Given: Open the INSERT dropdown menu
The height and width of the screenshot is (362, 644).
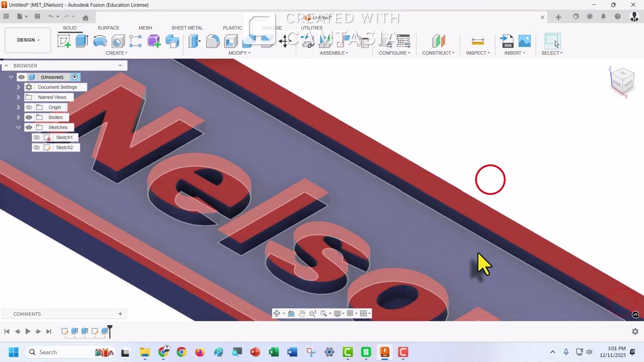Looking at the screenshot, I should pyautogui.click(x=515, y=53).
